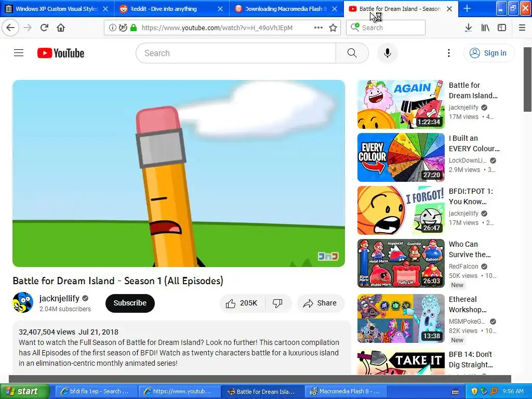Click the YouTube search magnifier button
Image resolution: width=532 pixels, height=399 pixels.
[x=352, y=53]
